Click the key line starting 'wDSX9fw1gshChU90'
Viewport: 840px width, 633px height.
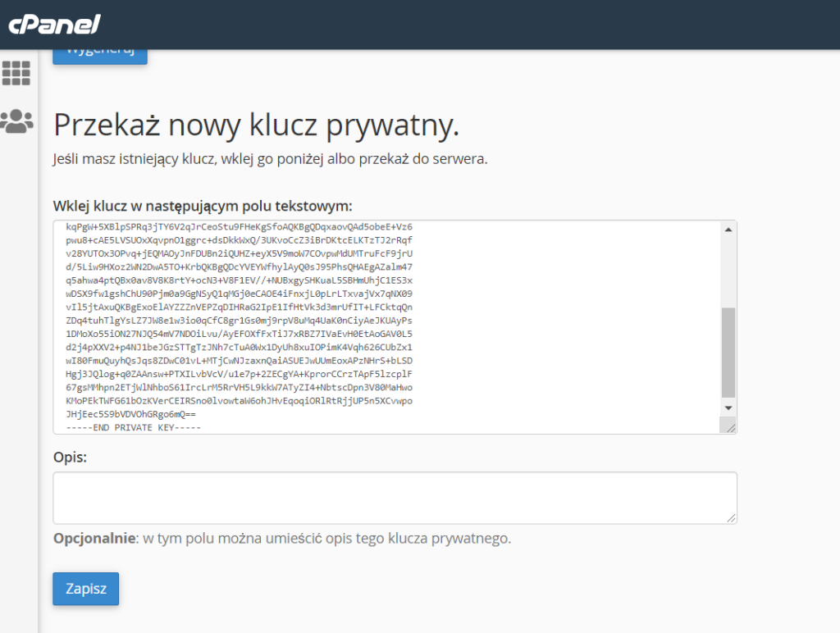(x=239, y=294)
